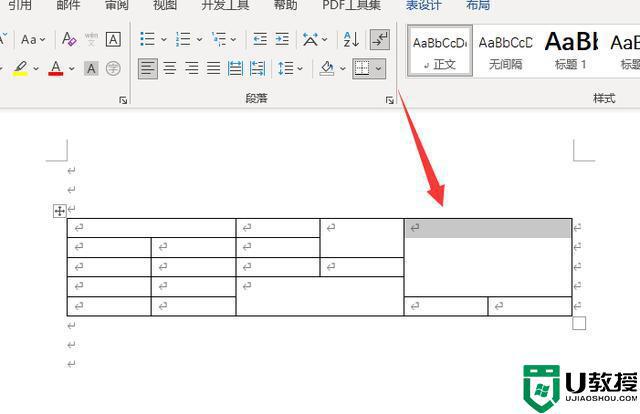640x414 pixels.
Task: Expand the Change Case dropdown arrow
Action: tap(42, 40)
